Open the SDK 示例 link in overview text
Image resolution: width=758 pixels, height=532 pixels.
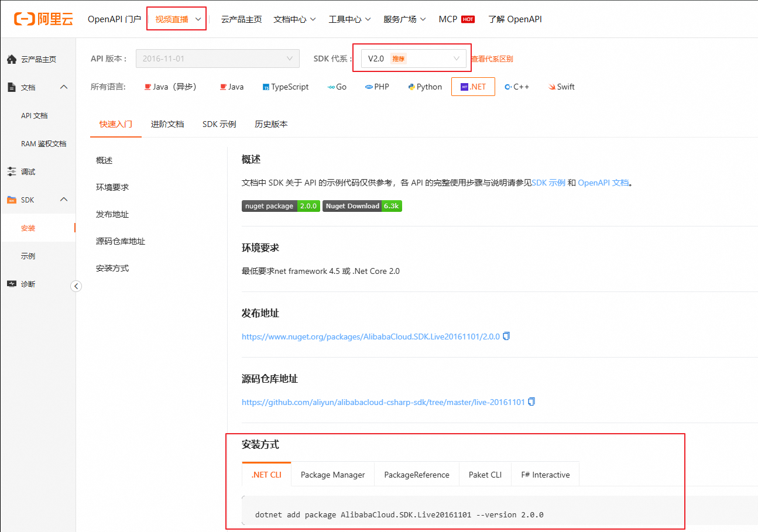point(548,183)
